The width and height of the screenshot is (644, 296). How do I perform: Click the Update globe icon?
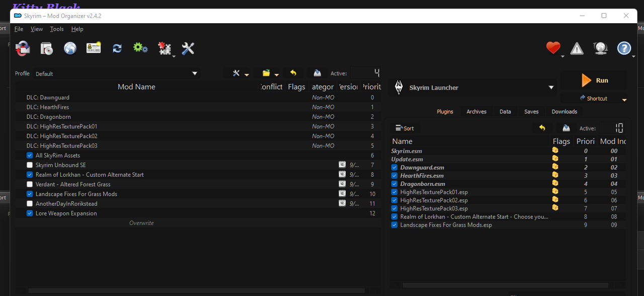600,48
